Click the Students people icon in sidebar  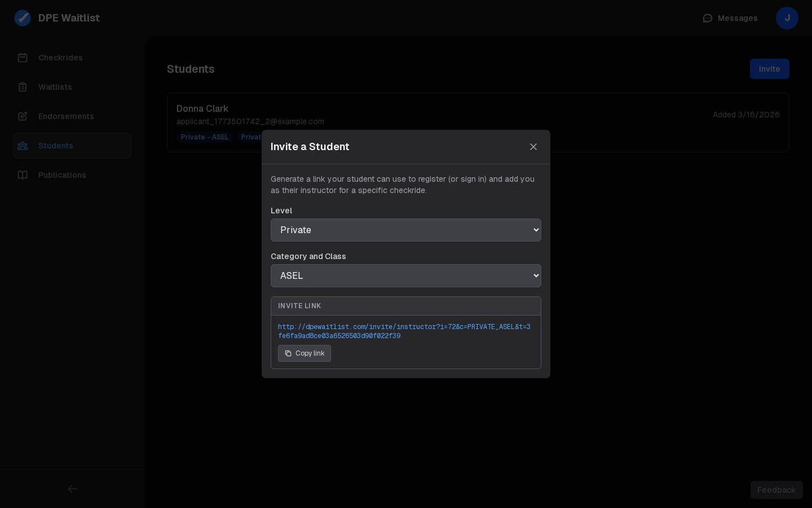pos(23,146)
